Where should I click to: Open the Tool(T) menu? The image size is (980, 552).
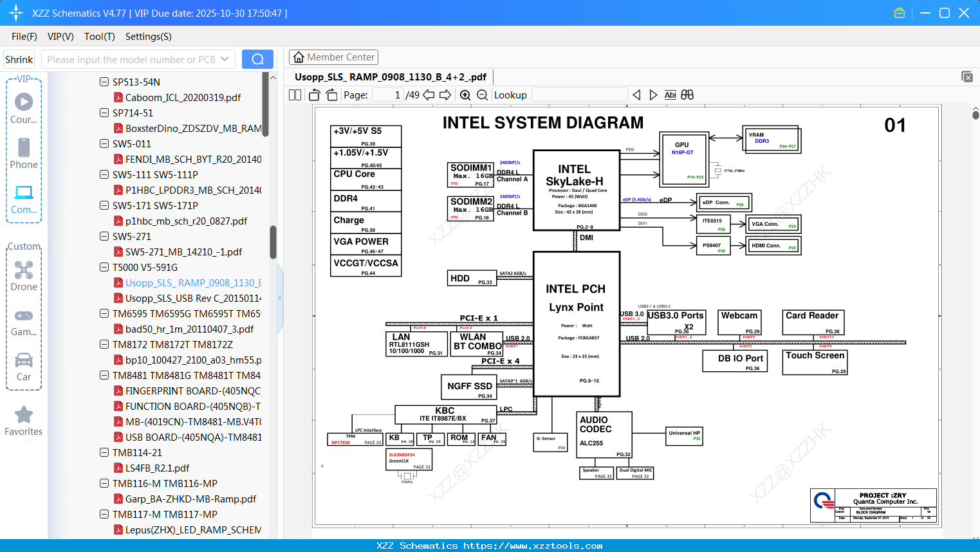99,37
